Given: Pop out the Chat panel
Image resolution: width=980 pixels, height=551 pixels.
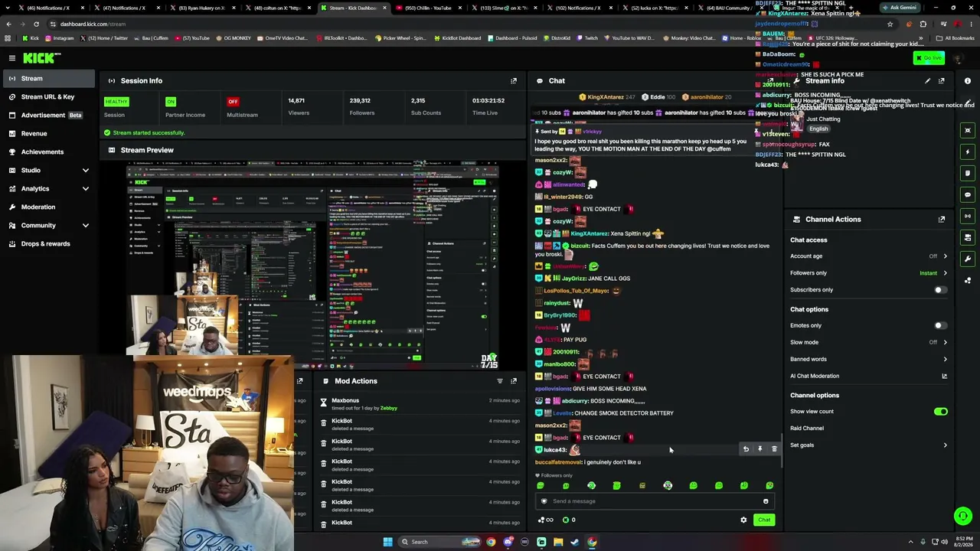Looking at the screenshot, I should (x=772, y=80).
